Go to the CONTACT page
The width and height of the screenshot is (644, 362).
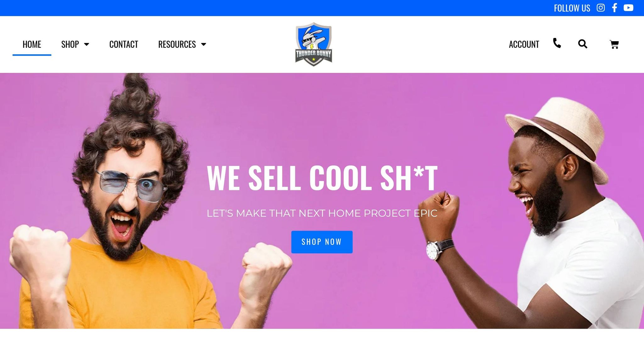[x=124, y=44]
